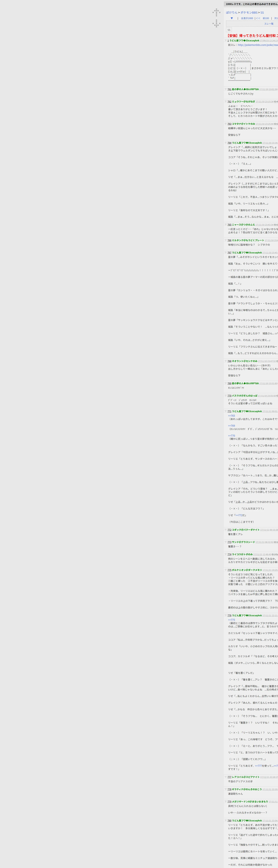Collapse post 762 using its triangle toggle
This screenshot has width=278, height=868.
coord(226,101)
